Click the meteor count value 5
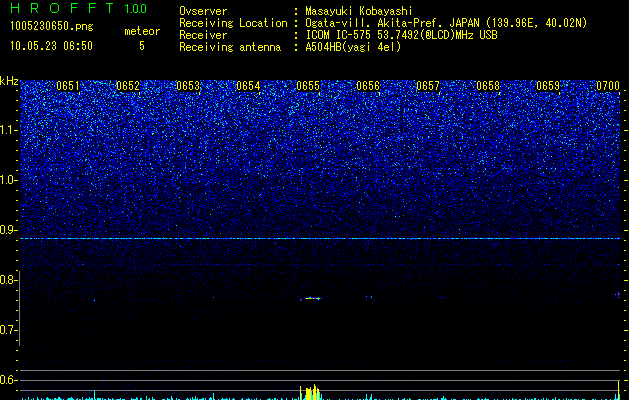Screen dimensions: 629x400 (142, 46)
